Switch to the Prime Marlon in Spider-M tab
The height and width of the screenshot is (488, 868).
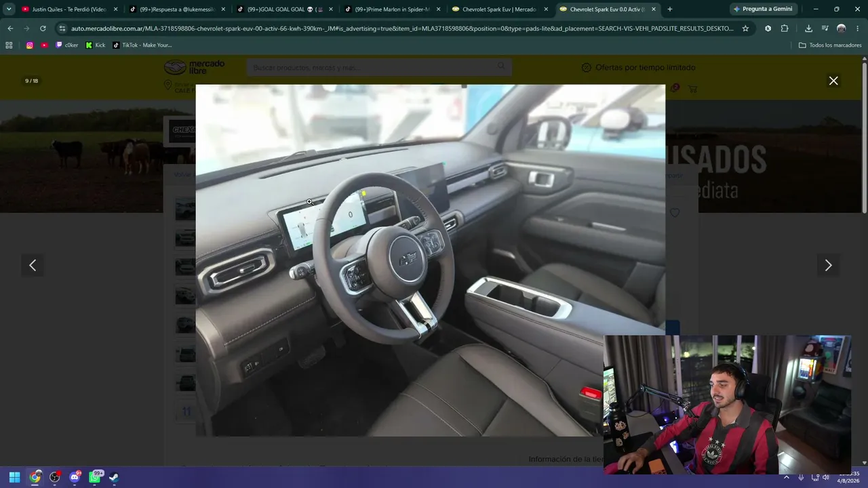392,9
